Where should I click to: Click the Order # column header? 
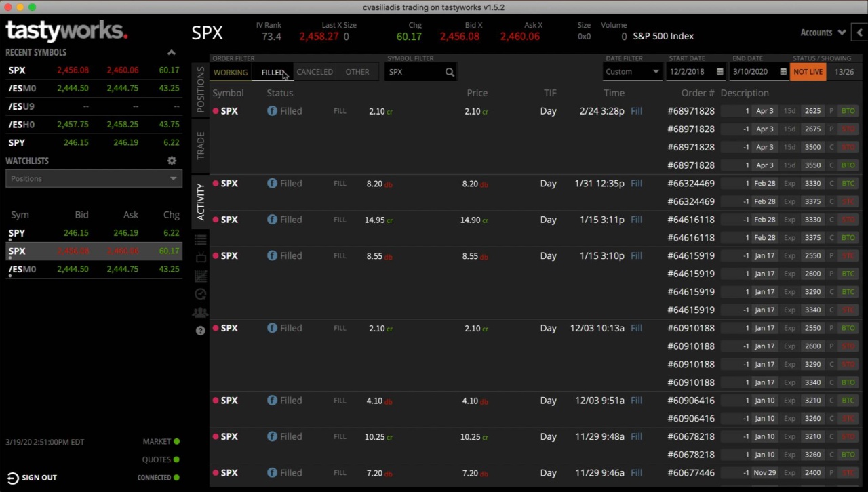(698, 93)
